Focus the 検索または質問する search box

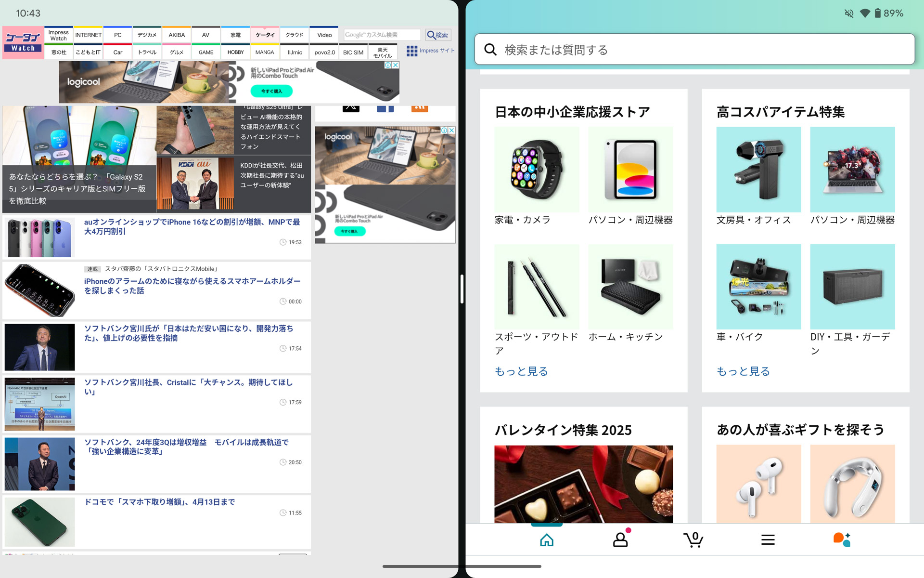pos(694,49)
